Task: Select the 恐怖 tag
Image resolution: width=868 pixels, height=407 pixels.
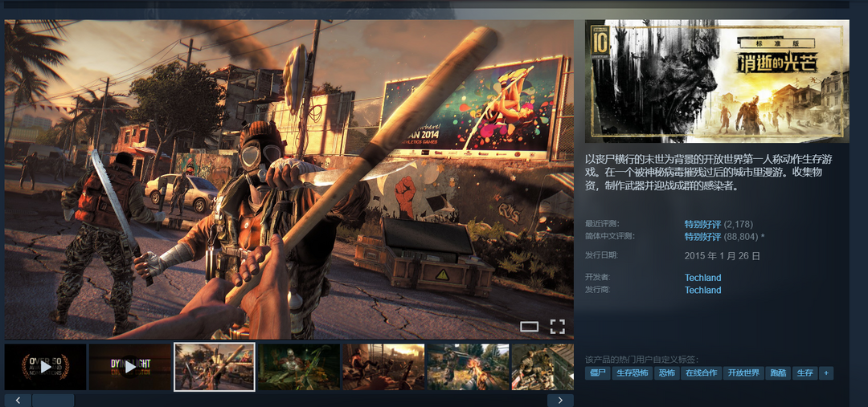Action: click(666, 373)
